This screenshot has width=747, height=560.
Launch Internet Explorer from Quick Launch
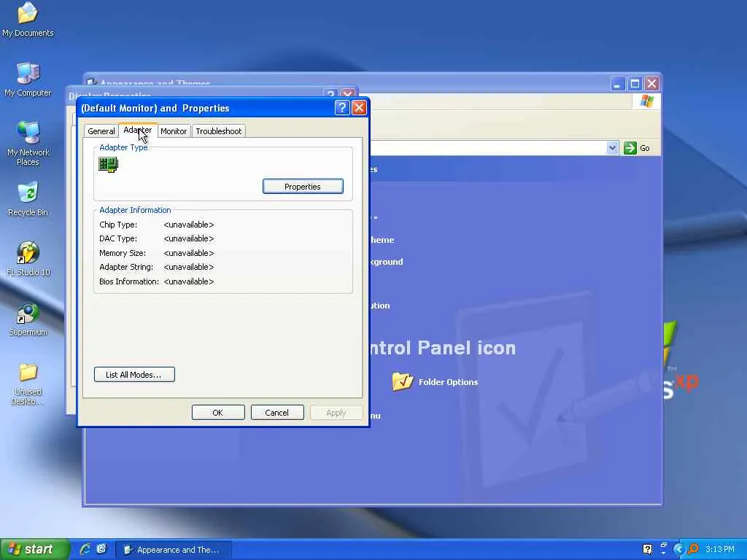[85, 549]
